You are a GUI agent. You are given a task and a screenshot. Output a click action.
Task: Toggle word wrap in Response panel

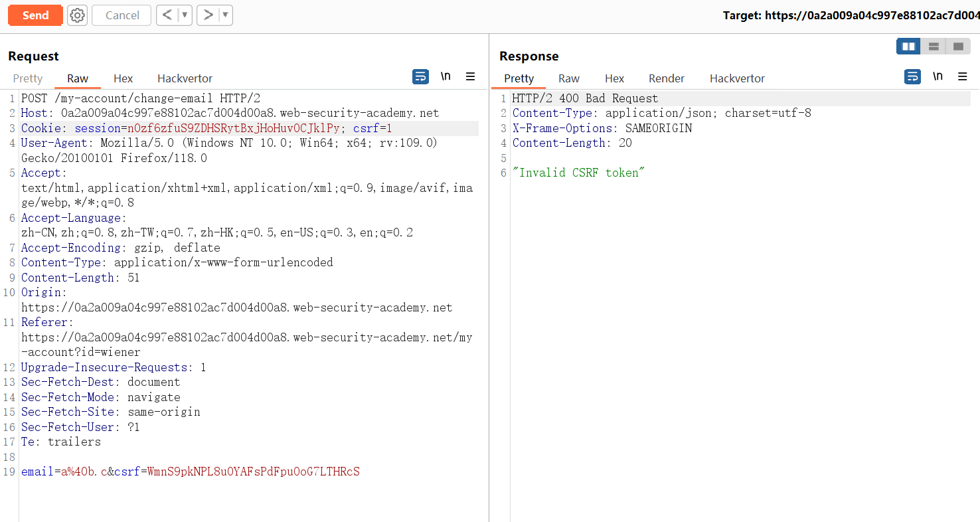coord(912,77)
